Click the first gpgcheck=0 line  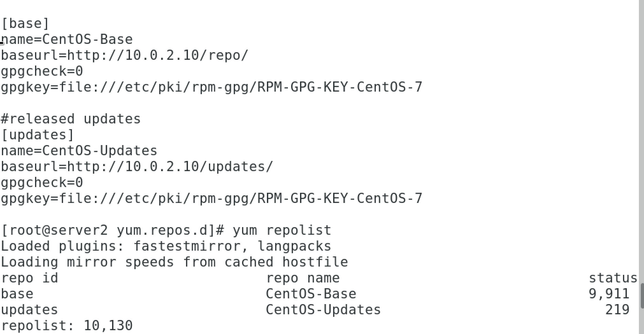click(42, 71)
